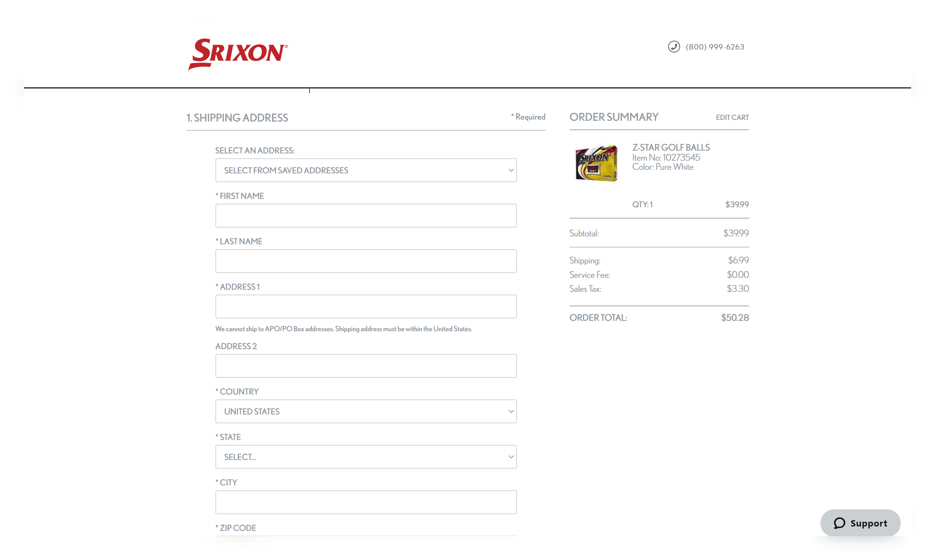
Task: Click the City input field
Action: pyautogui.click(x=366, y=502)
